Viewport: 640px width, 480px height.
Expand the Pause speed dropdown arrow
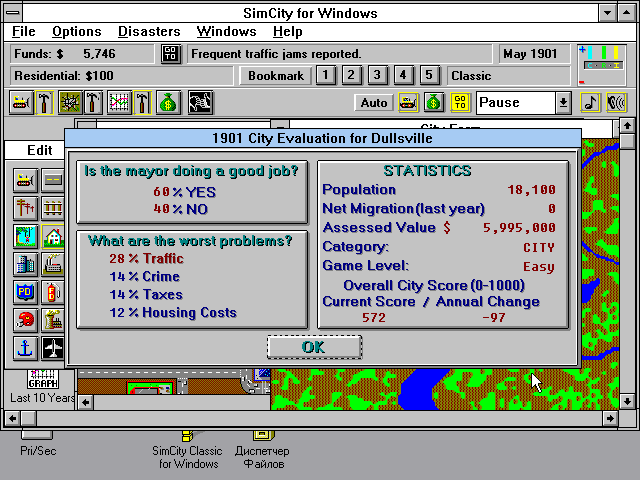click(x=563, y=102)
